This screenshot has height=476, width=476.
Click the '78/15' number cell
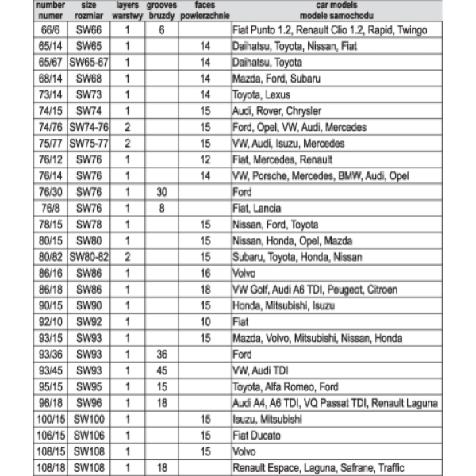(51, 225)
